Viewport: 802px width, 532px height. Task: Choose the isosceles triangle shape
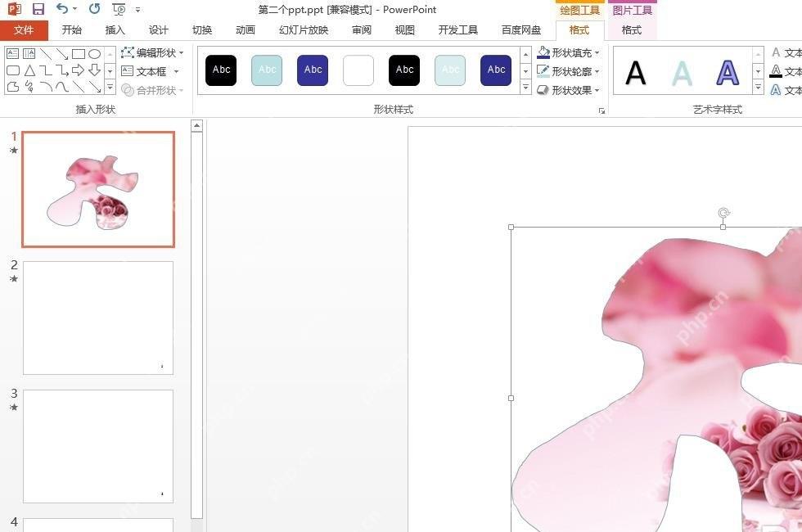(29, 70)
